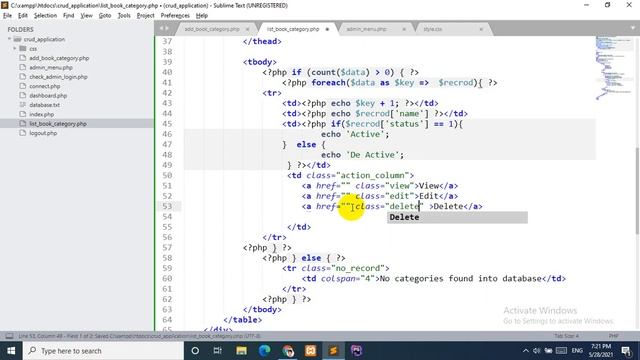Open the Selection menu
Image resolution: width=640 pixels, height=360 pixels.
(45, 16)
